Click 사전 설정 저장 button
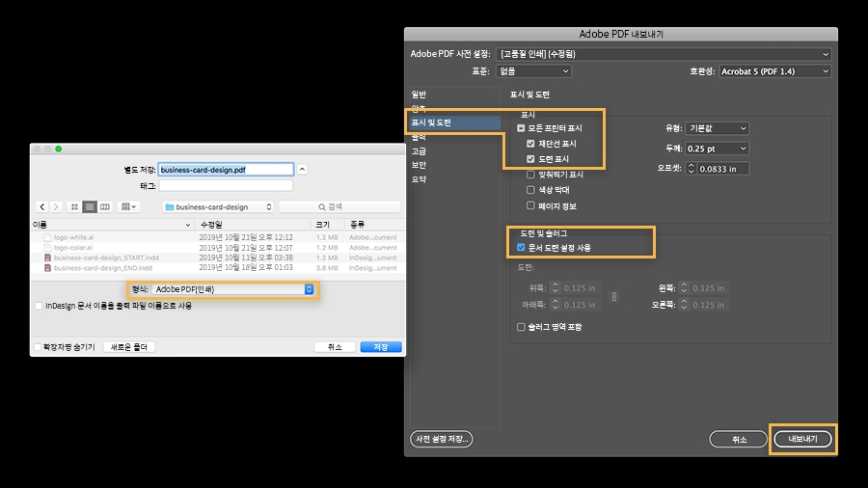The width and height of the screenshot is (868, 488). click(442, 440)
